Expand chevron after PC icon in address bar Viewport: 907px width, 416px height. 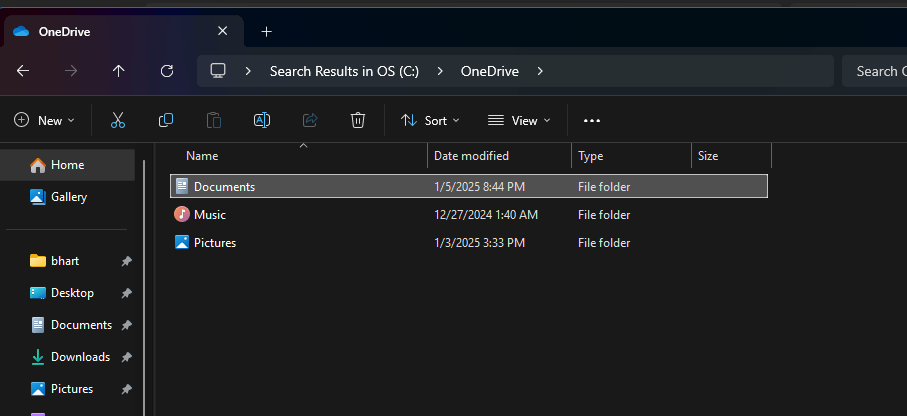pyautogui.click(x=248, y=71)
